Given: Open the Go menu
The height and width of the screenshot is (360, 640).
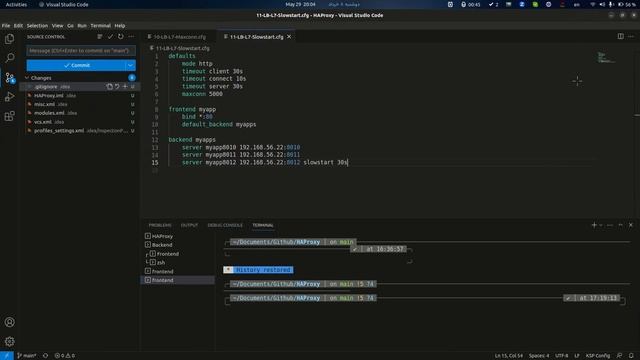Looking at the screenshot, I should click(70, 26).
